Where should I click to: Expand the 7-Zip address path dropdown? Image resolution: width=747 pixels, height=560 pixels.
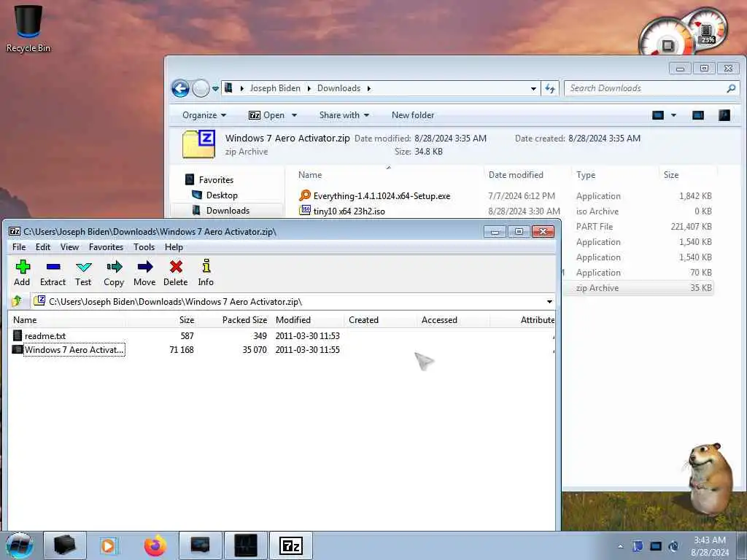[549, 302]
